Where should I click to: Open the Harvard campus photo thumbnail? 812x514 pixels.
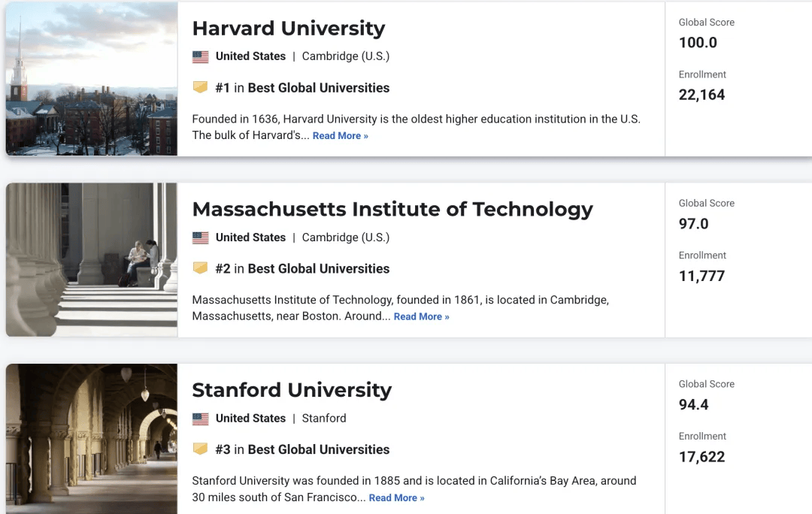92,79
